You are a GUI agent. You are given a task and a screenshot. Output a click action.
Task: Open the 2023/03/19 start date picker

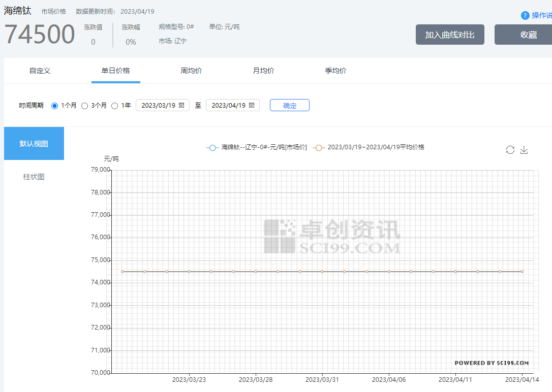point(158,106)
